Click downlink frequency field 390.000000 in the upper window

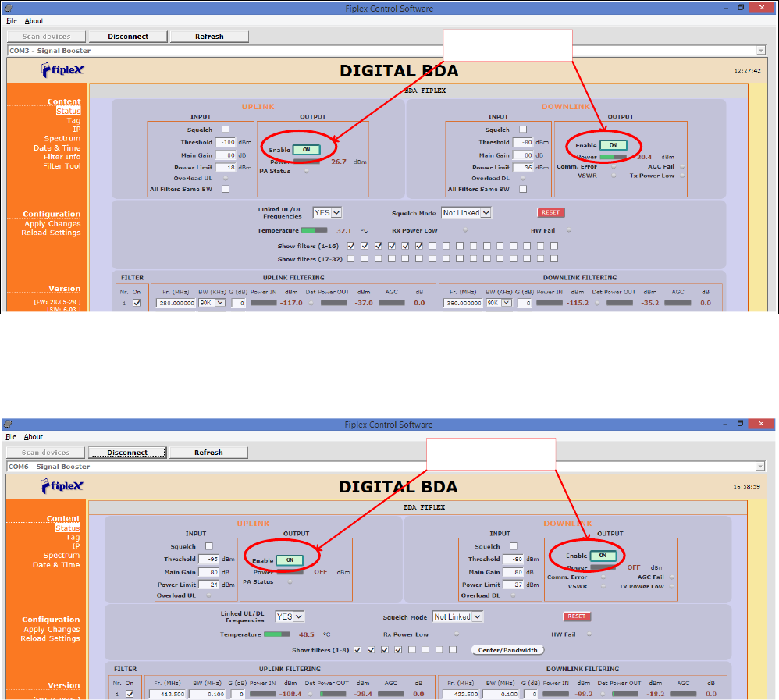coord(463,303)
